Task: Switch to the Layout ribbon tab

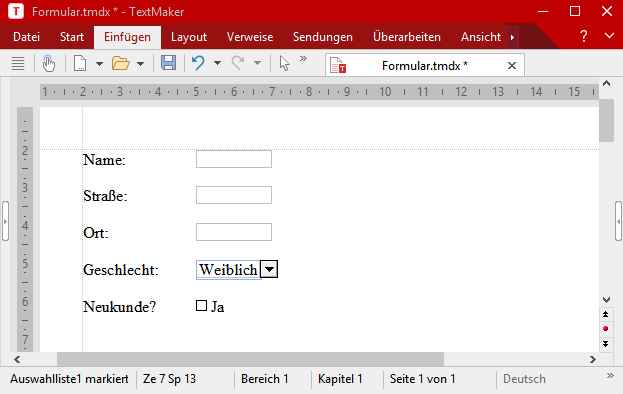Action: point(189,37)
